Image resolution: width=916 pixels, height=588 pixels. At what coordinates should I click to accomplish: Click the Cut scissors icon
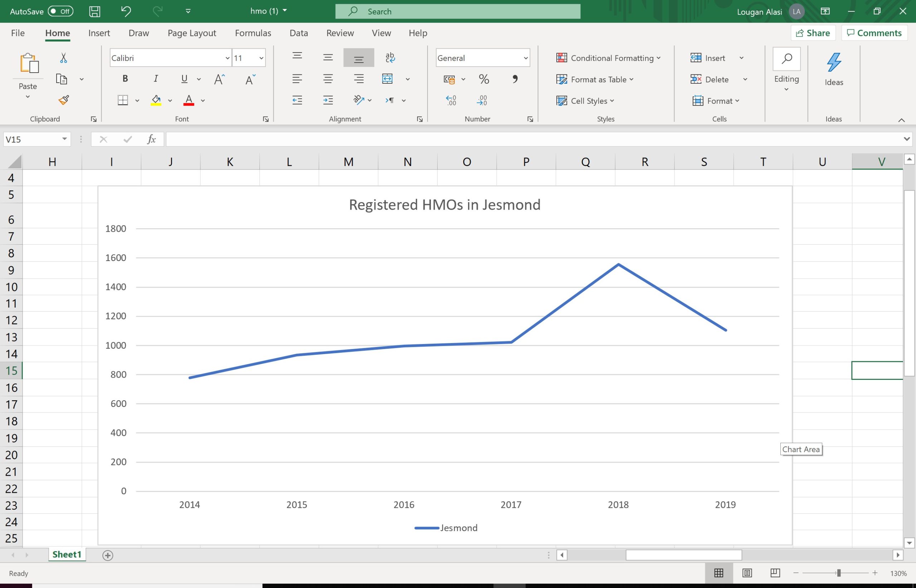pos(63,58)
